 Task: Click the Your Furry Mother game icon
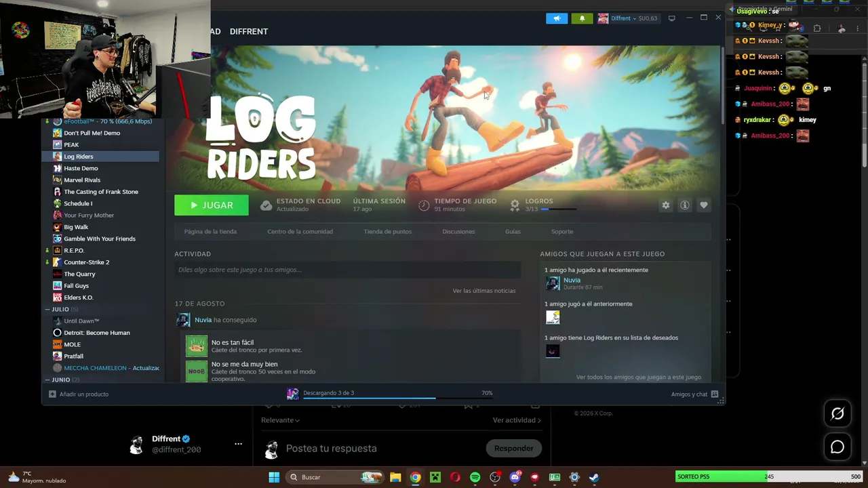click(x=57, y=216)
